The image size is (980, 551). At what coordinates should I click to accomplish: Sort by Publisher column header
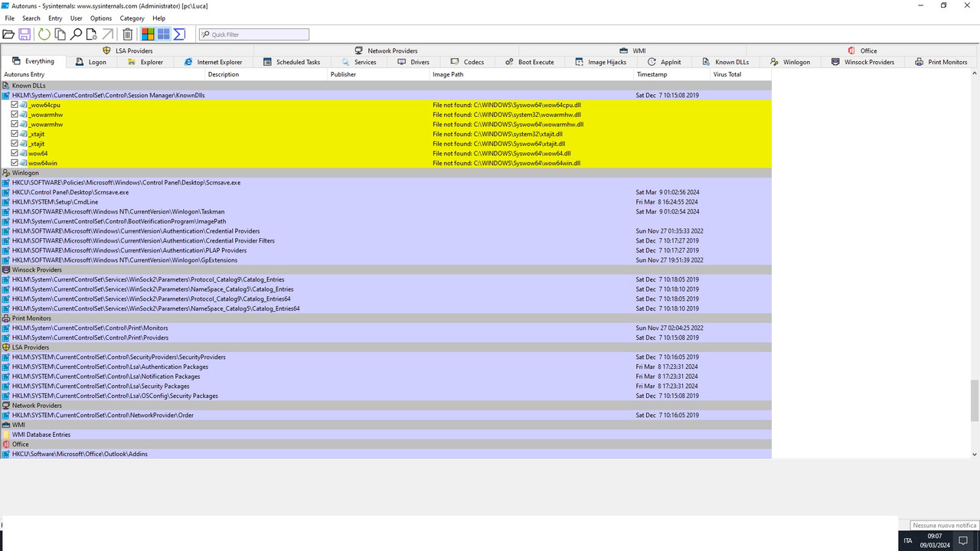(x=379, y=74)
